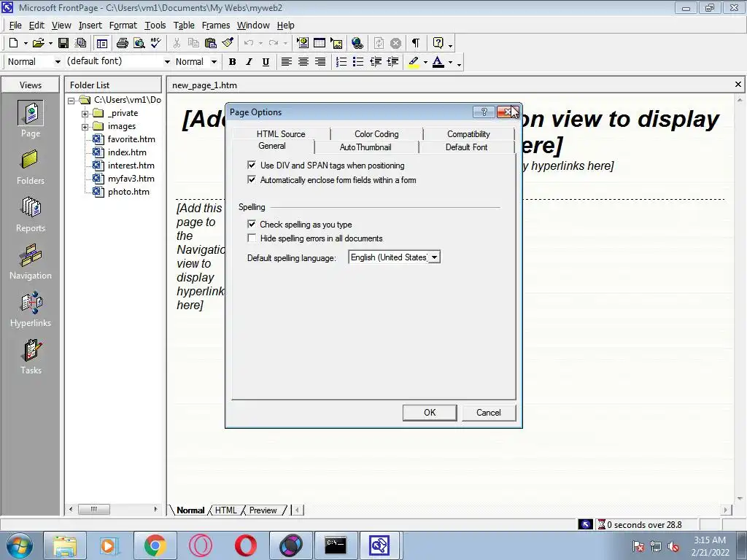Switch to the HTML Source tab

(x=281, y=134)
